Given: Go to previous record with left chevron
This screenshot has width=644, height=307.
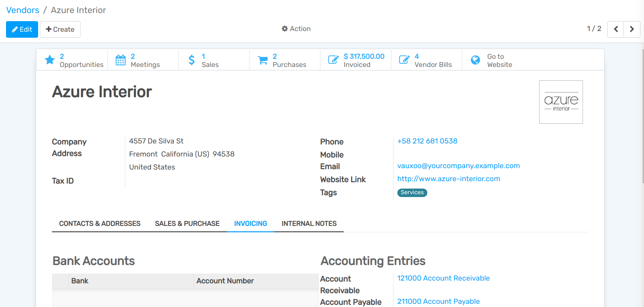Looking at the screenshot, I should click(615, 29).
